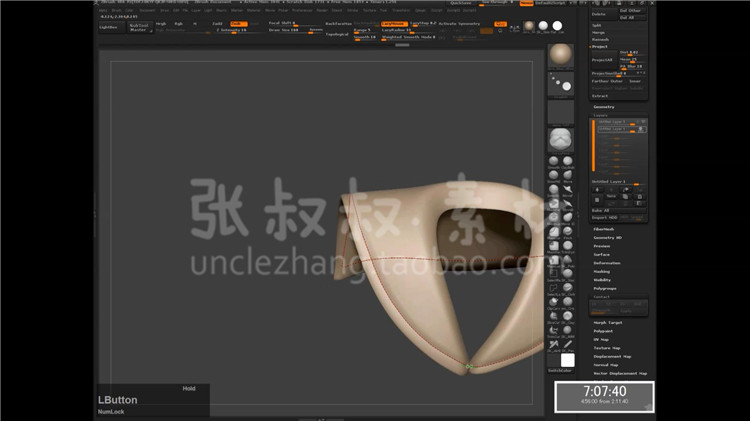This screenshot has width=750, height=421.
Task: Pick the skin-colored material sphere in top shelf
Action: [x=529, y=25]
